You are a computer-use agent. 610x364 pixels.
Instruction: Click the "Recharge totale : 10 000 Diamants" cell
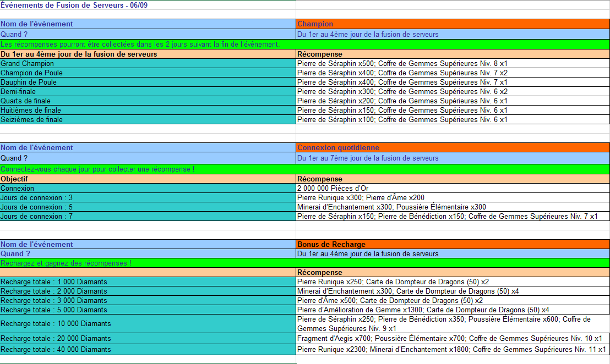pos(148,324)
